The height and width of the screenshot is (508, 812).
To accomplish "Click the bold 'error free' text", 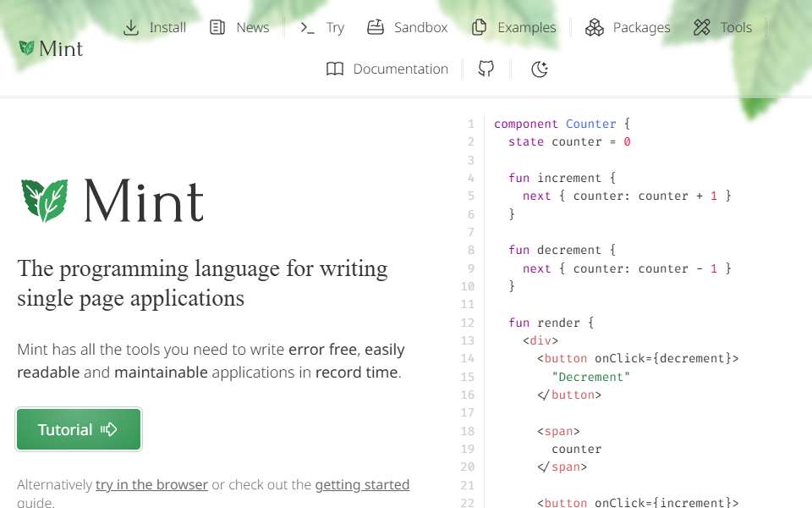I will [322, 350].
